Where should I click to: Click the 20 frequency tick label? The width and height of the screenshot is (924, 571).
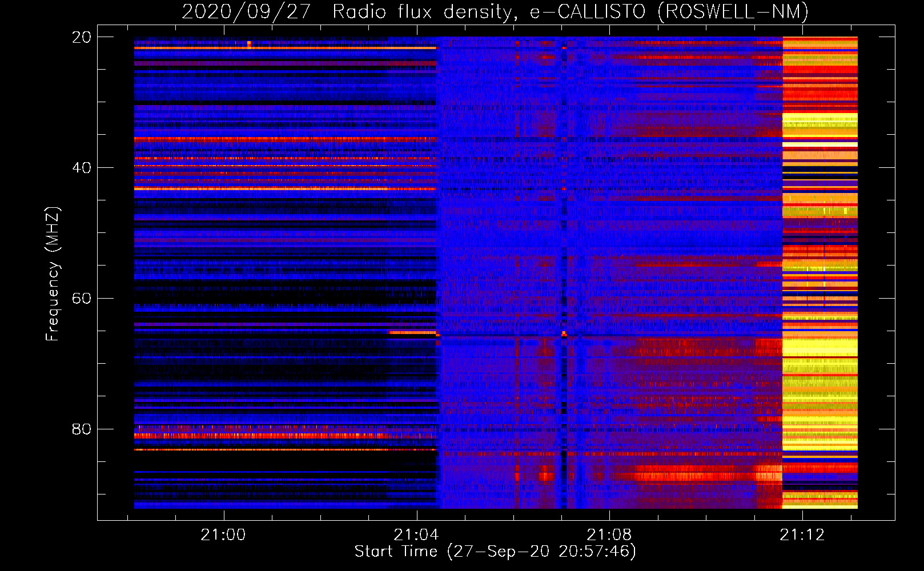[81, 37]
